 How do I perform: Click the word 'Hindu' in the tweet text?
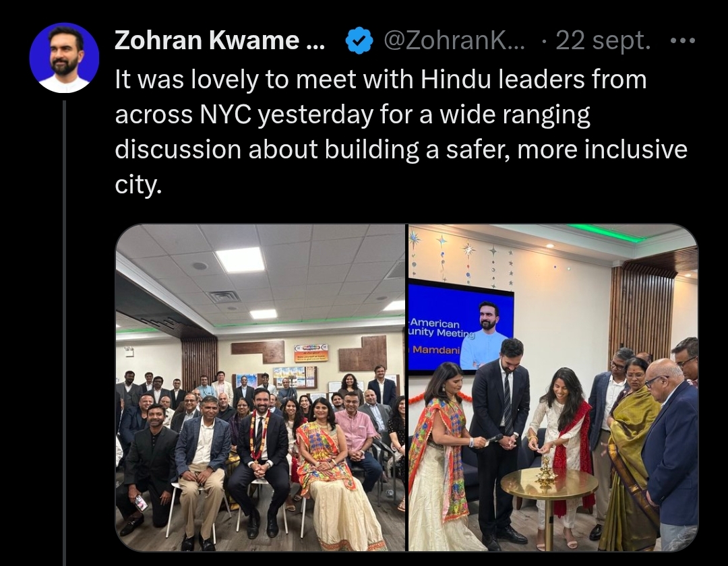[456, 80]
